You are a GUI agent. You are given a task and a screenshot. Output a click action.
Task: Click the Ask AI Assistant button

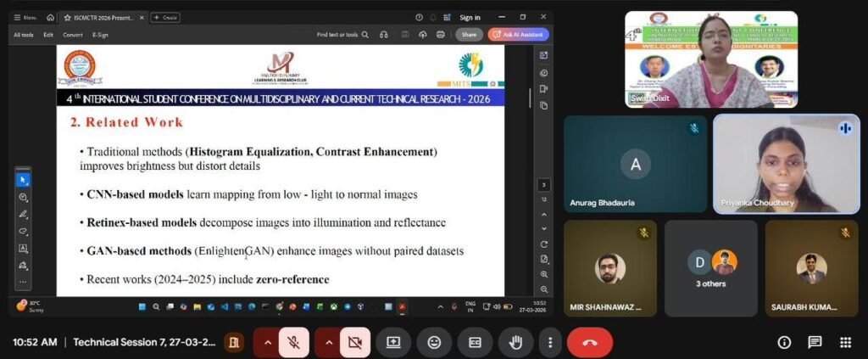518,35
